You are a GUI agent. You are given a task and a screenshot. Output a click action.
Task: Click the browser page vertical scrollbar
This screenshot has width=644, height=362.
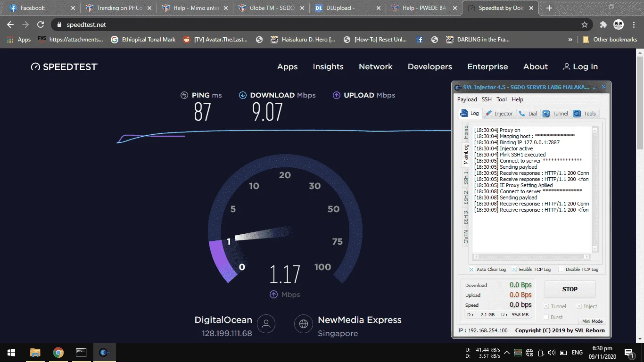pos(640,104)
